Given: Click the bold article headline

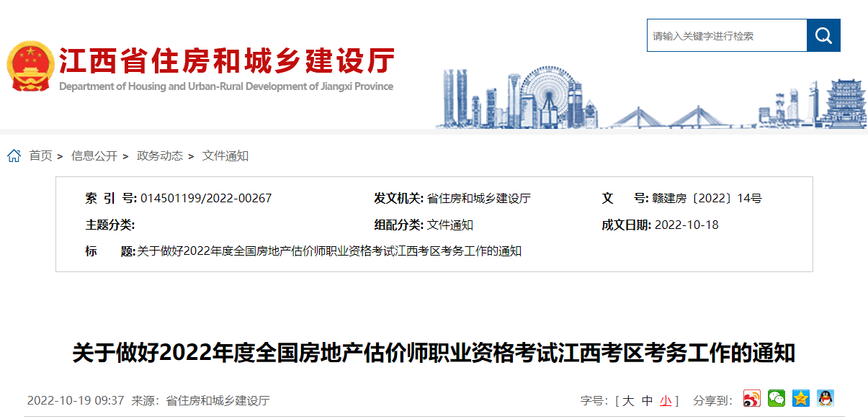Looking at the screenshot, I should point(434,353).
